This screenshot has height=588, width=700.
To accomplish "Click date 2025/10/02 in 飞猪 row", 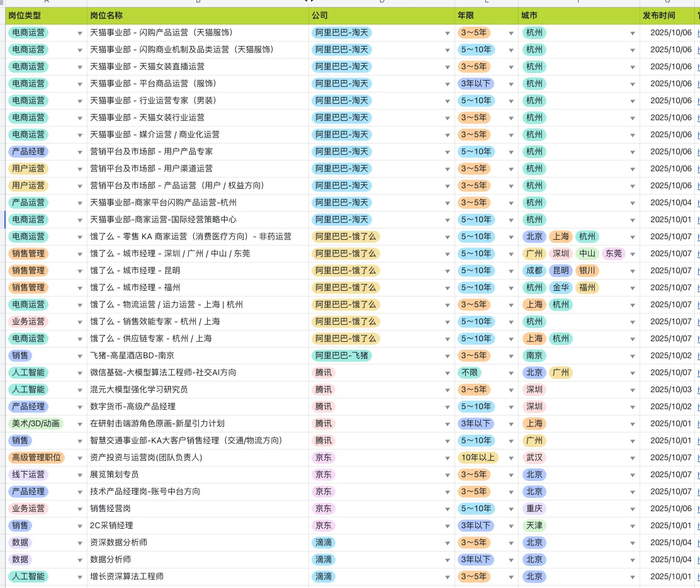I will [x=670, y=356].
